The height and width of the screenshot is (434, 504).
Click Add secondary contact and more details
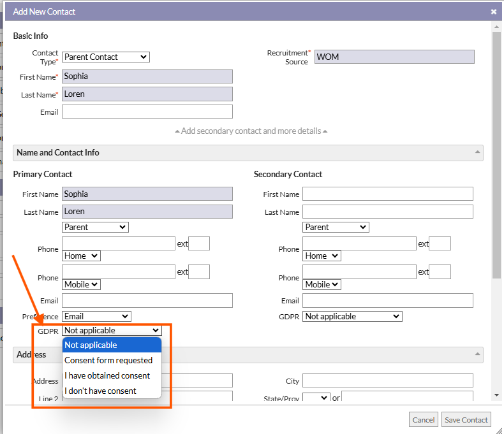(251, 131)
